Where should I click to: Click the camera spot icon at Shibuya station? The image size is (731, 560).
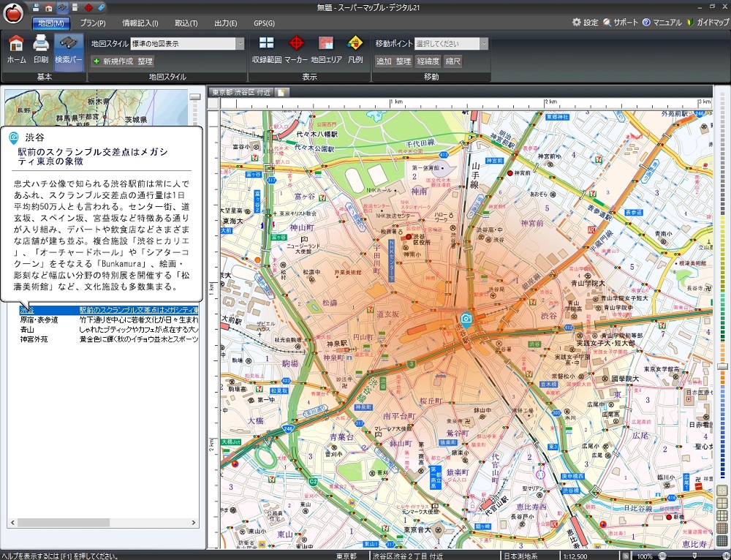coord(465,319)
